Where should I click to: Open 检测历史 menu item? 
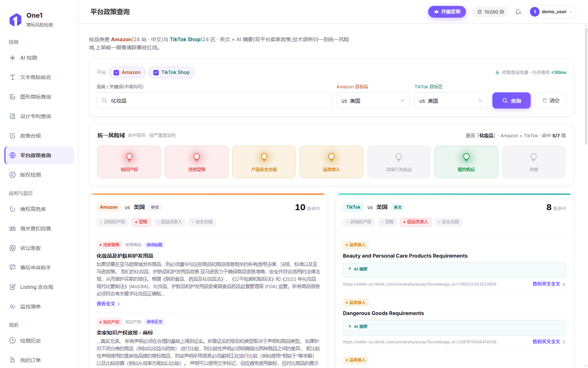(39, 341)
